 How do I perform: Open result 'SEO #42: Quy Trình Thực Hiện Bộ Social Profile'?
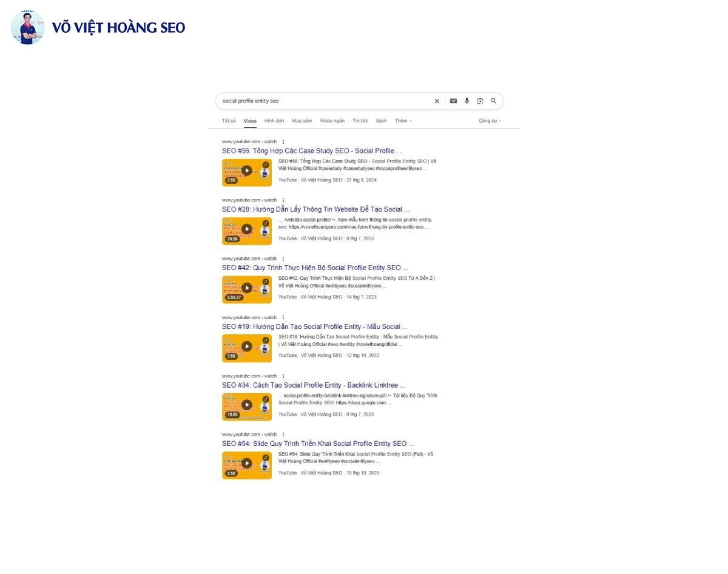click(x=315, y=268)
